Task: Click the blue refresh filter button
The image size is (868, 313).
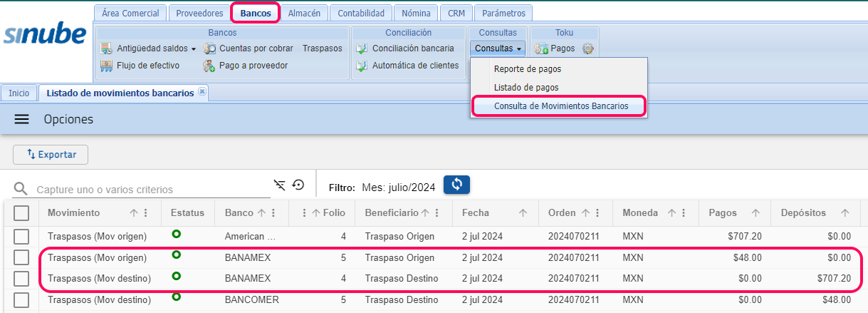Action: [456, 185]
